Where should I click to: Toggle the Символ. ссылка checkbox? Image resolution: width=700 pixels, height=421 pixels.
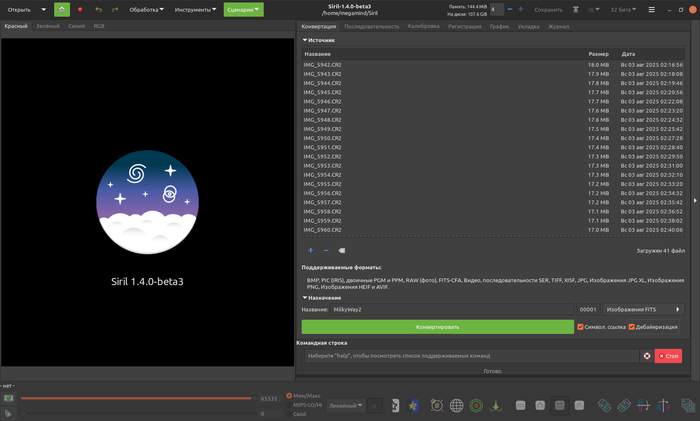click(x=581, y=327)
